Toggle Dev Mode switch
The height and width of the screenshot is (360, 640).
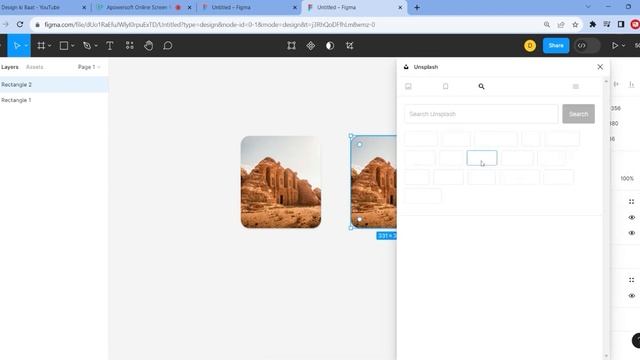(587, 46)
